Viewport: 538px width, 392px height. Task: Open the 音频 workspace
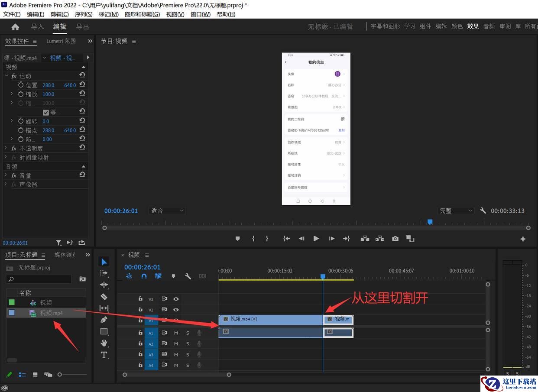(x=489, y=26)
